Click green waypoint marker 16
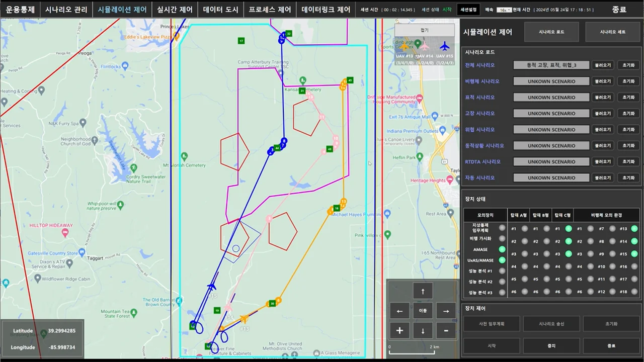Screen dimensions: 644x362 click(x=337, y=208)
